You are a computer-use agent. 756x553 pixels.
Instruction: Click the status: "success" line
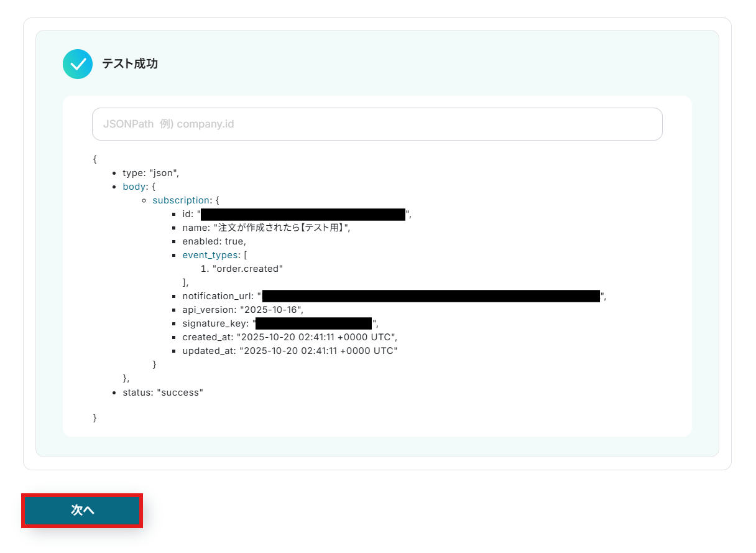click(163, 393)
